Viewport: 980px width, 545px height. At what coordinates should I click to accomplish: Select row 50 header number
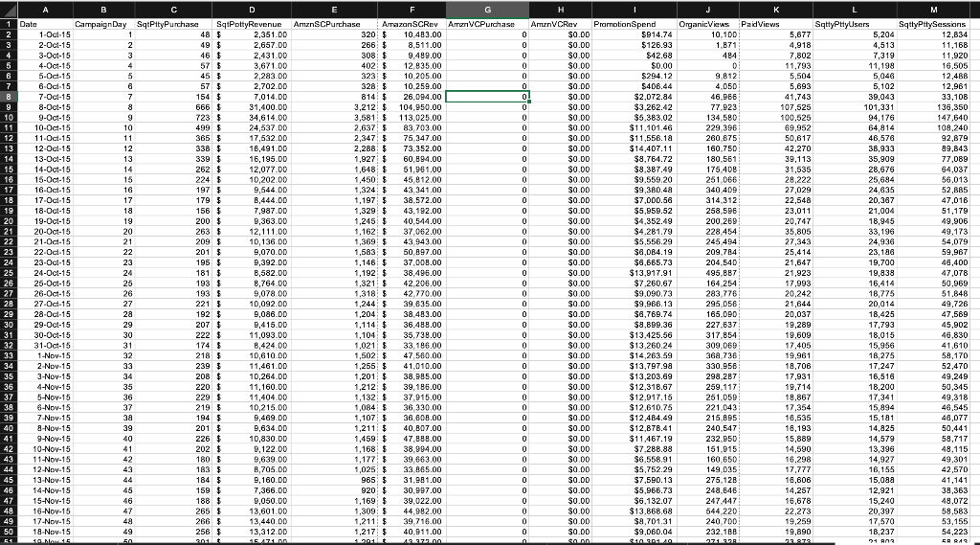[9, 532]
